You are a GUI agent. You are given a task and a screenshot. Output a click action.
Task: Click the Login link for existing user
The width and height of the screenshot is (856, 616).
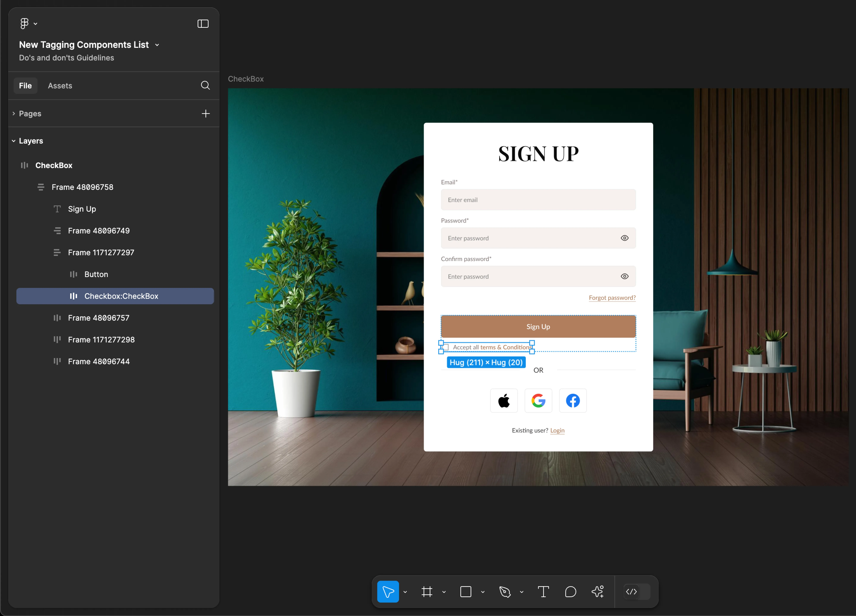557,430
